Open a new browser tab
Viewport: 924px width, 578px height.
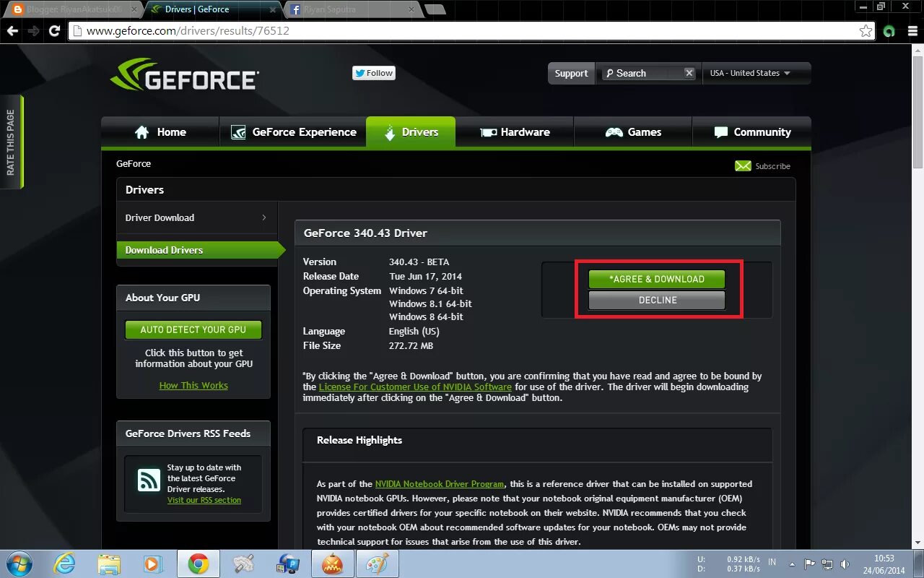[435, 9]
